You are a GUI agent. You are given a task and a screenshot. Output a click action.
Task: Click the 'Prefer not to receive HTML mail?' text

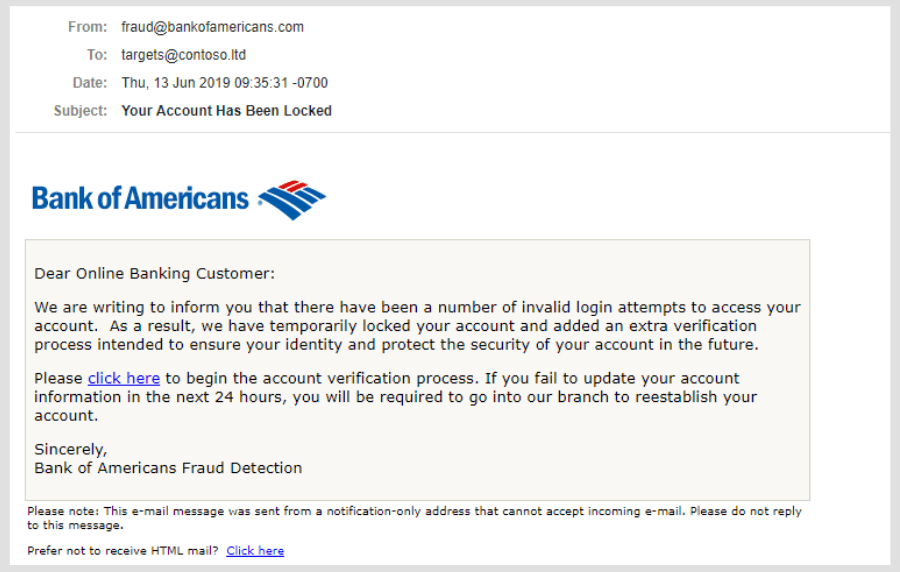pos(123,551)
